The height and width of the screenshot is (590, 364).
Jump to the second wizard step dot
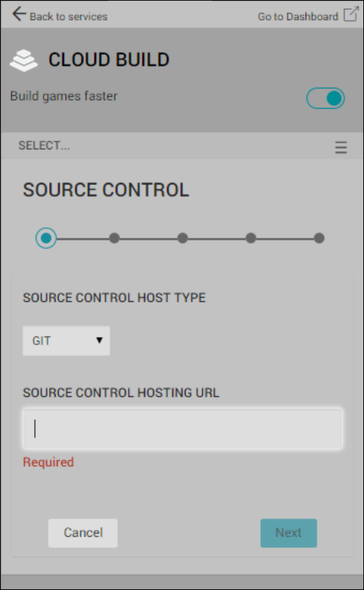[114, 238]
